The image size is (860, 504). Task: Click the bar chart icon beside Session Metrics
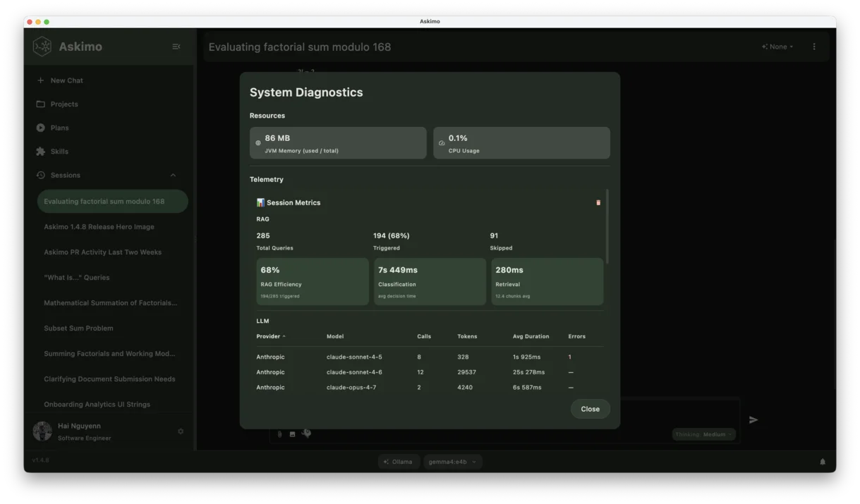click(x=260, y=202)
